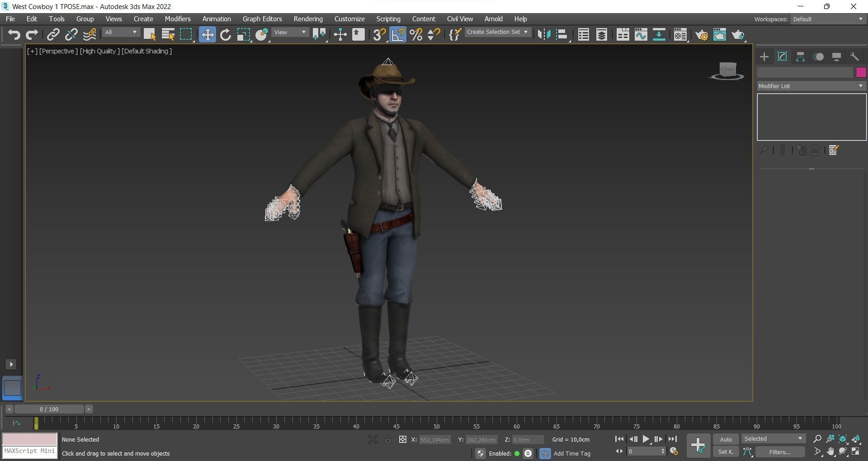Click Select and Manipulate icon
The height and width of the screenshot is (461, 868).
[x=340, y=35]
